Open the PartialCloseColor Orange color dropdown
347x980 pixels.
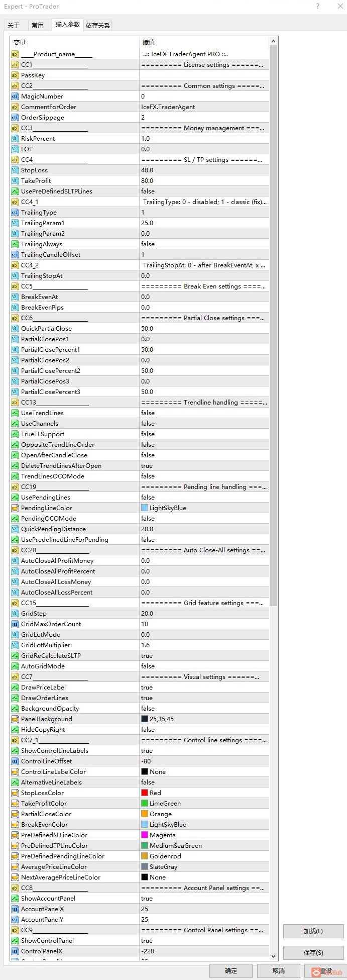pyautogui.click(x=204, y=814)
